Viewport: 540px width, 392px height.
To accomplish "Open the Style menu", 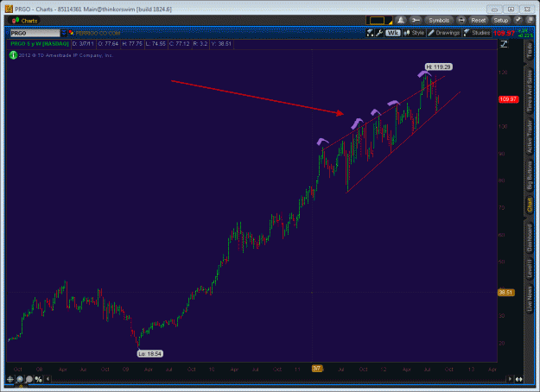I will (414, 33).
